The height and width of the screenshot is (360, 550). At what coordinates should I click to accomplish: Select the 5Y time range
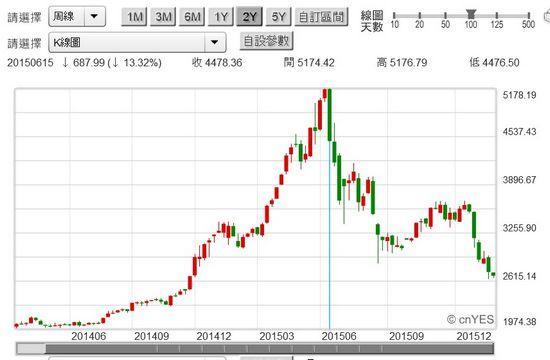(279, 17)
